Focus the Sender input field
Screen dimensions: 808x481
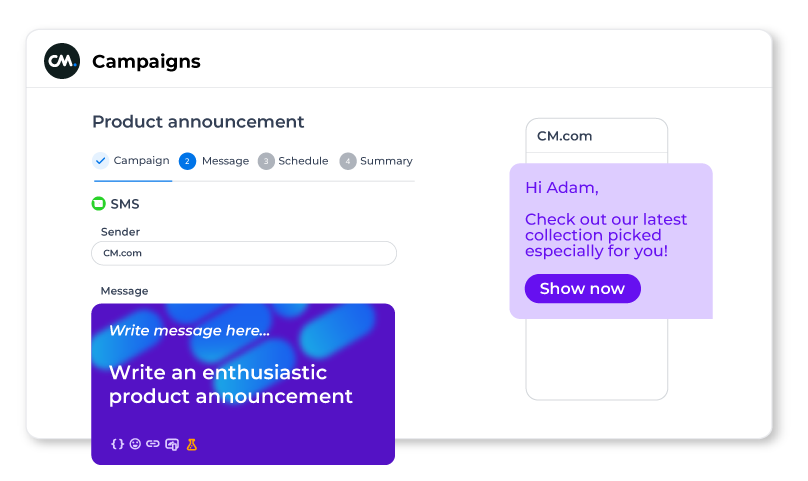[244, 253]
